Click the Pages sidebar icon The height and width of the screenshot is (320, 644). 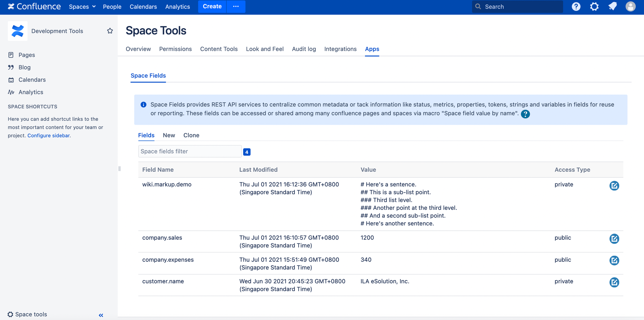(11, 55)
